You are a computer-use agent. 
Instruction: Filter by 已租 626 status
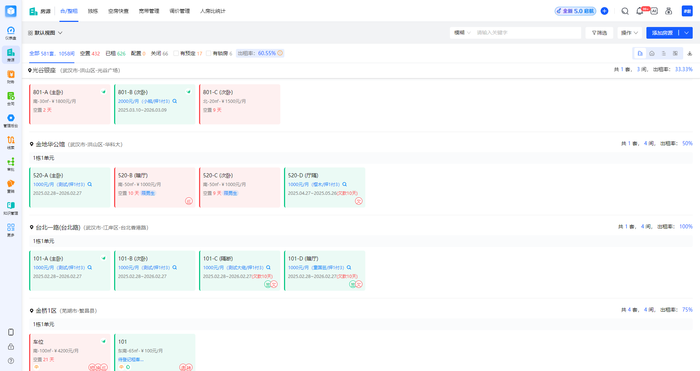[116, 53]
